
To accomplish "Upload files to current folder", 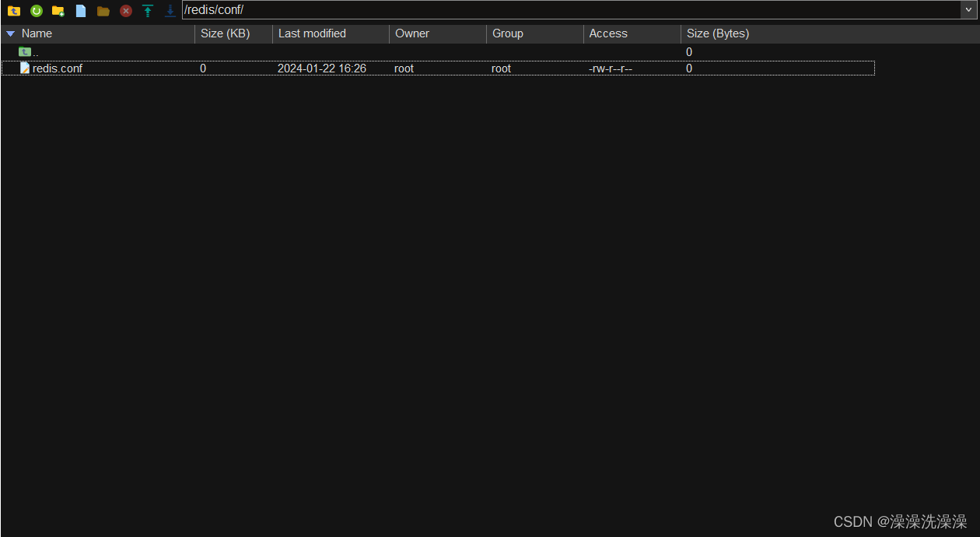I will point(148,11).
